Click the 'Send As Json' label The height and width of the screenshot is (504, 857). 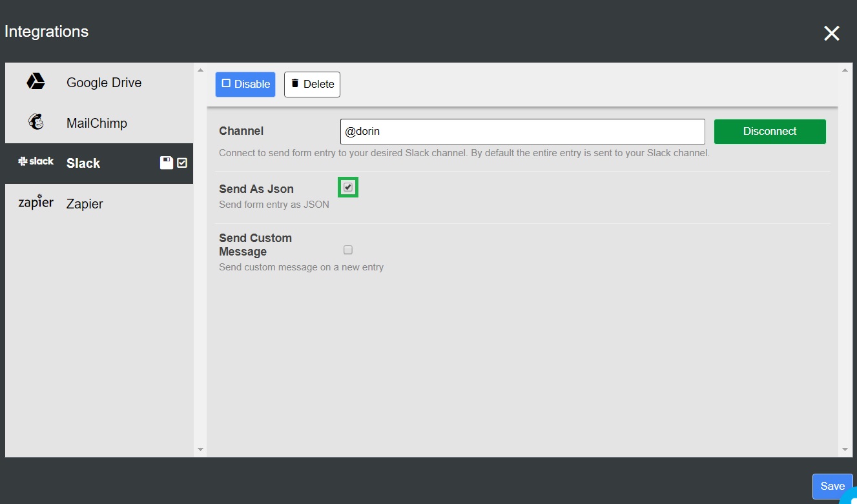pos(256,189)
